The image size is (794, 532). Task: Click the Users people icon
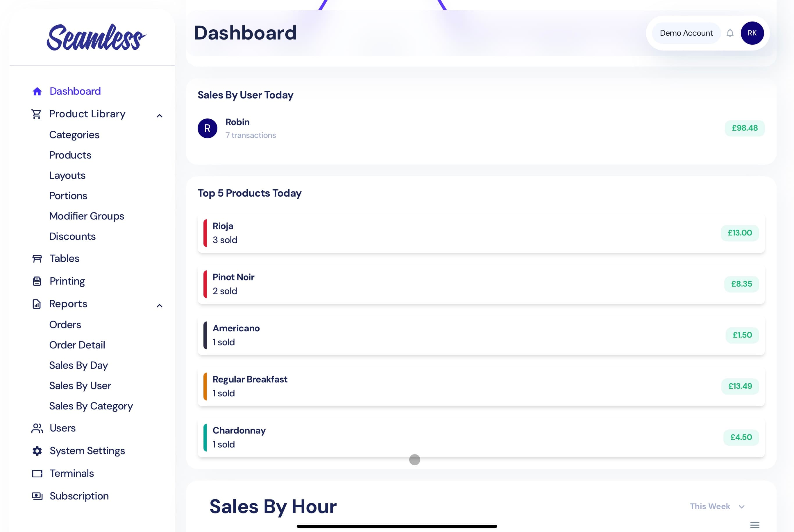pos(37,428)
